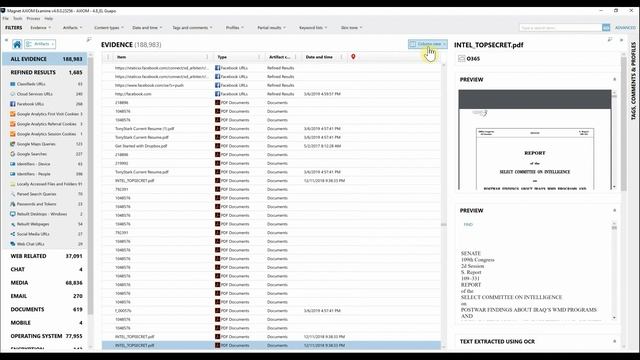
Task: Click the Google Searches icon
Action: [x=13, y=154]
